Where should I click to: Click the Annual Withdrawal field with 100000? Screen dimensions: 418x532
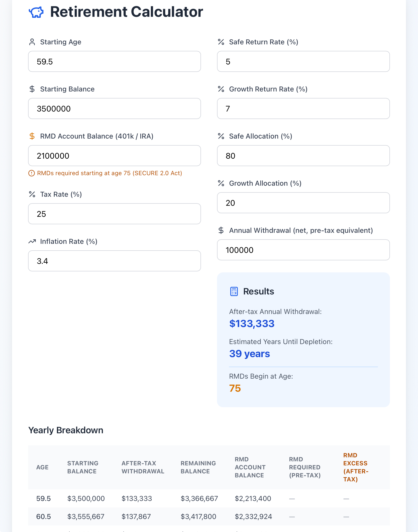(x=303, y=250)
